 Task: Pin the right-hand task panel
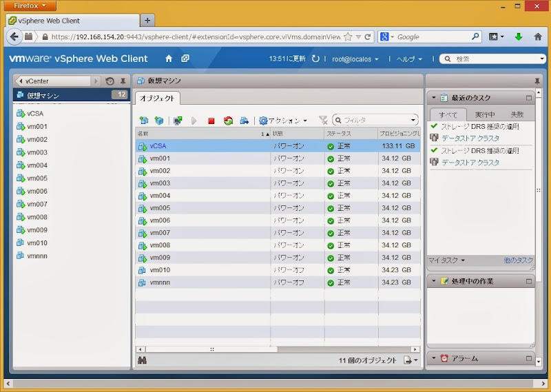[537, 81]
